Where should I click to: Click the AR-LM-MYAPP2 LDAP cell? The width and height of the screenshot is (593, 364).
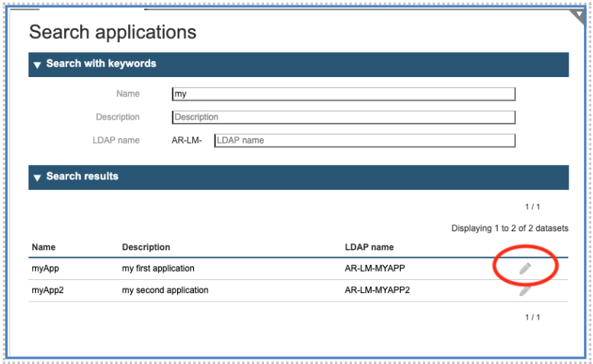(377, 290)
